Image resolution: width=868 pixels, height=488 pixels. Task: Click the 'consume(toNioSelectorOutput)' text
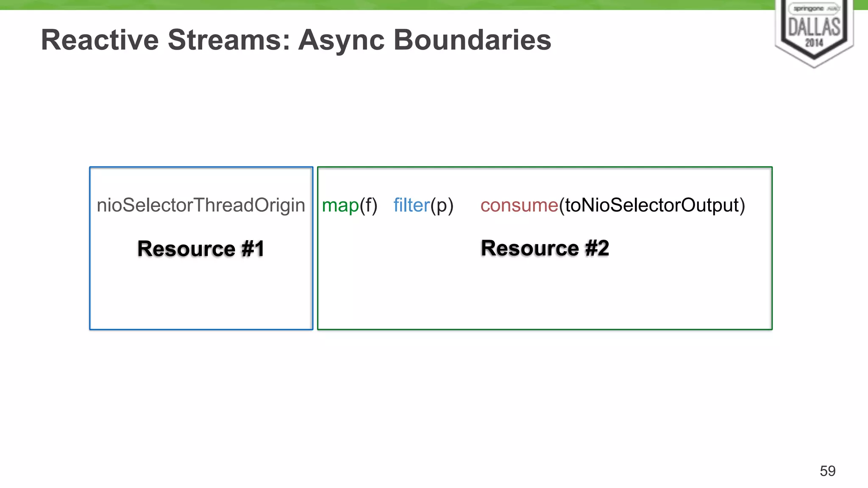point(613,206)
